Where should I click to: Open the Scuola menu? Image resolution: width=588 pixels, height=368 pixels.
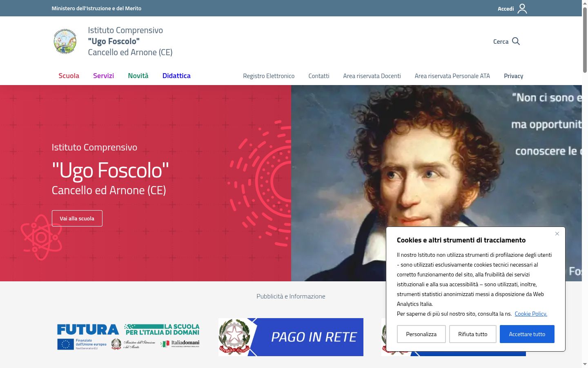tap(69, 76)
